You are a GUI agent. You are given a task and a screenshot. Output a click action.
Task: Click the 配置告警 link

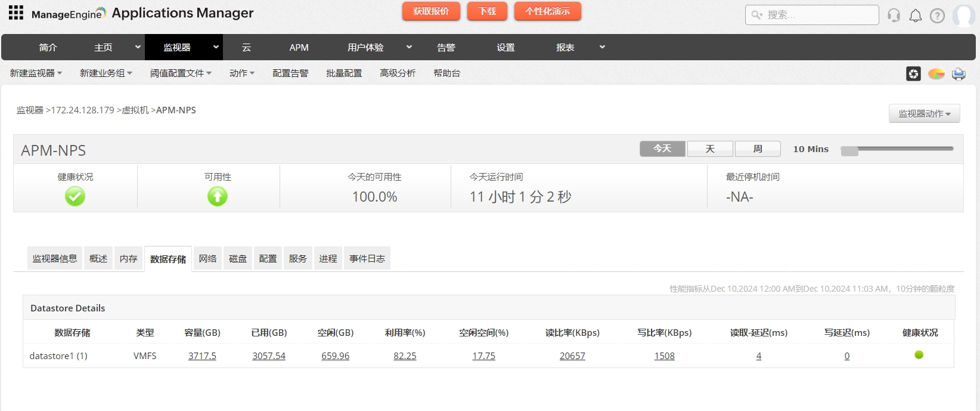click(290, 73)
